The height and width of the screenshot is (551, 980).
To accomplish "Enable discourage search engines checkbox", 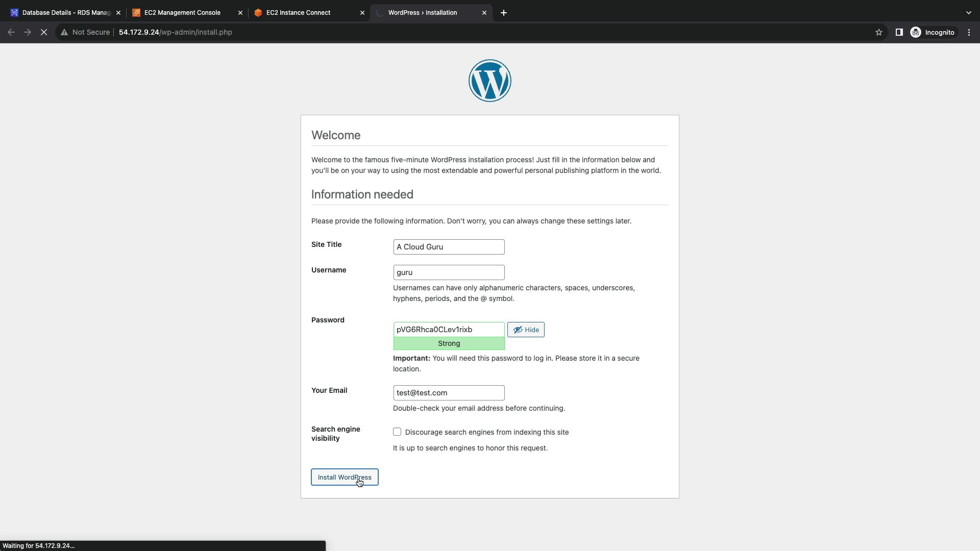I will click(397, 432).
